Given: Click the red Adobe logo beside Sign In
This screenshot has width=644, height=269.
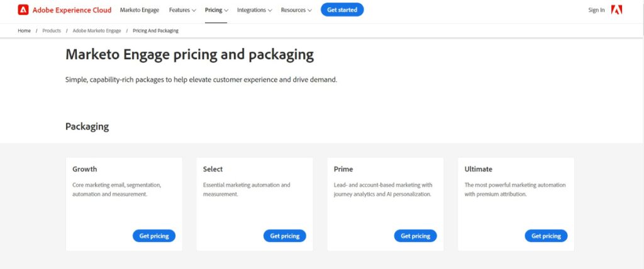Looking at the screenshot, I should point(616,10).
